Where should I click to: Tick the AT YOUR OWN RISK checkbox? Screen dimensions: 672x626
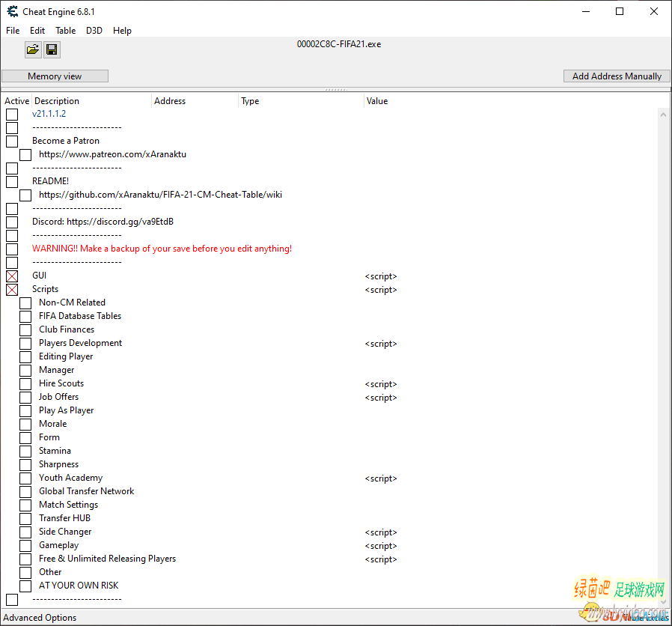coord(25,586)
